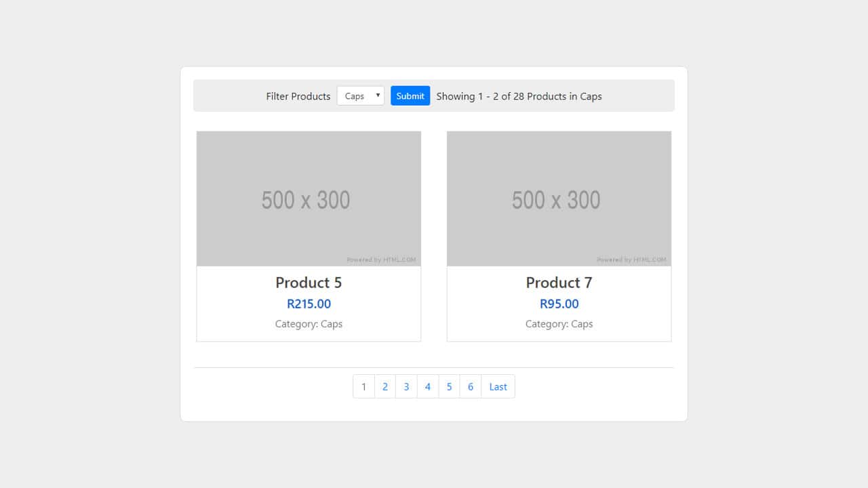Select the R215.00 price link

[309, 304]
